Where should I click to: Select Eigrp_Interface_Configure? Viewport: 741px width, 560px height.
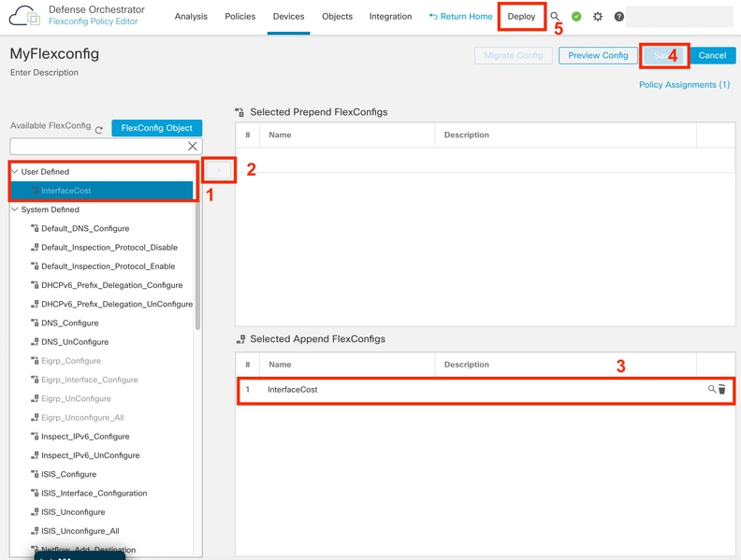pos(89,380)
